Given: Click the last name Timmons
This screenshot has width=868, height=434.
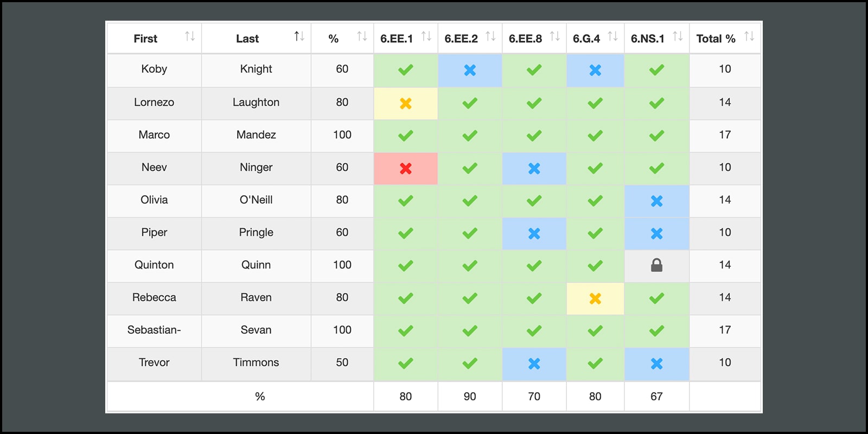Looking at the screenshot, I should [256, 362].
